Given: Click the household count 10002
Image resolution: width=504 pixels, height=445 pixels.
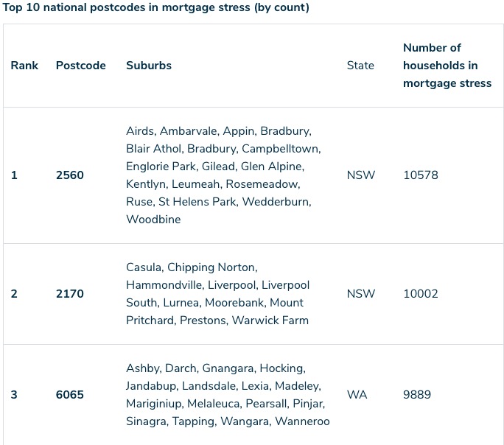Looking at the screenshot, I should [x=421, y=294].
